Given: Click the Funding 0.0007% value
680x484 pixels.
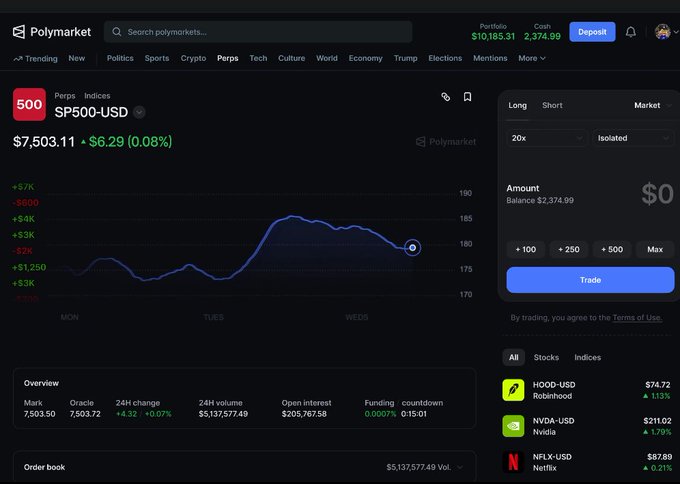Looking at the screenshot, I should tap(380, 414).
